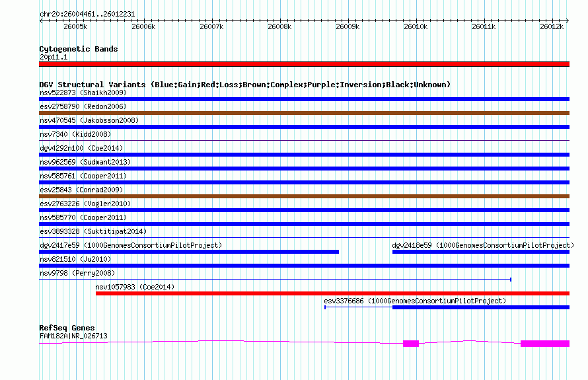Open variant nsv470545 (Jakobsson2008) label
The height and width of the screenshot is (380, 588).
pos(89,120)
